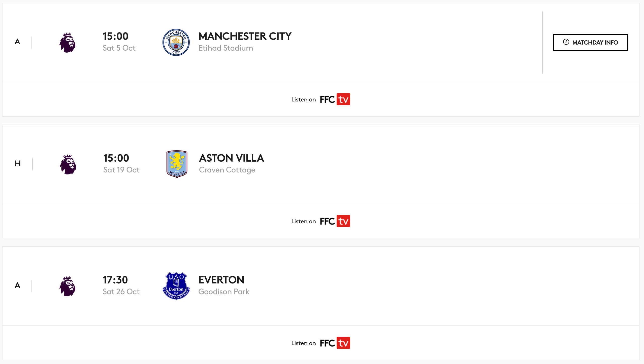Click Premier League lion logo beside Manchester City
Screen dimensions: 644x364
[x=67, y=42]
